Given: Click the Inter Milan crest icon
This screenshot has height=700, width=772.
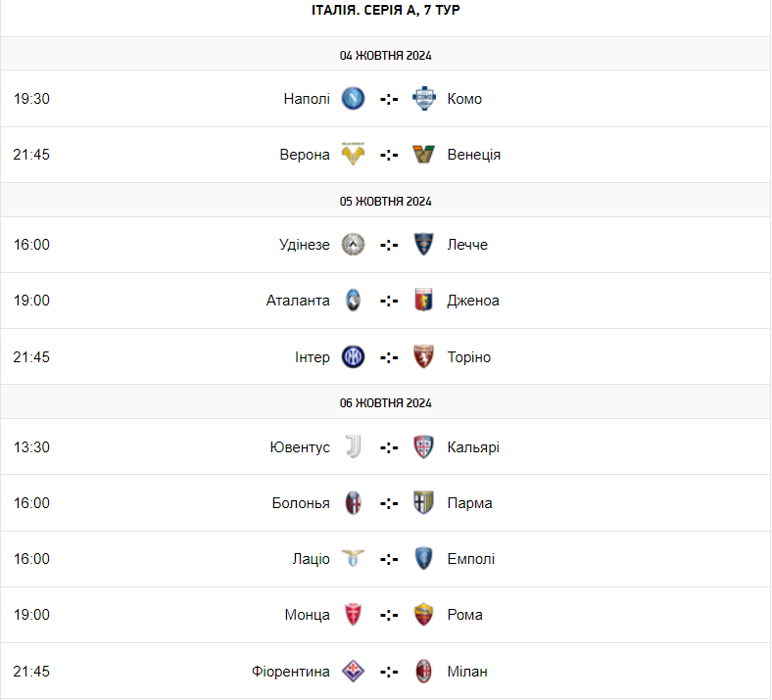Looking at the screenshot, I should point(353,357).
